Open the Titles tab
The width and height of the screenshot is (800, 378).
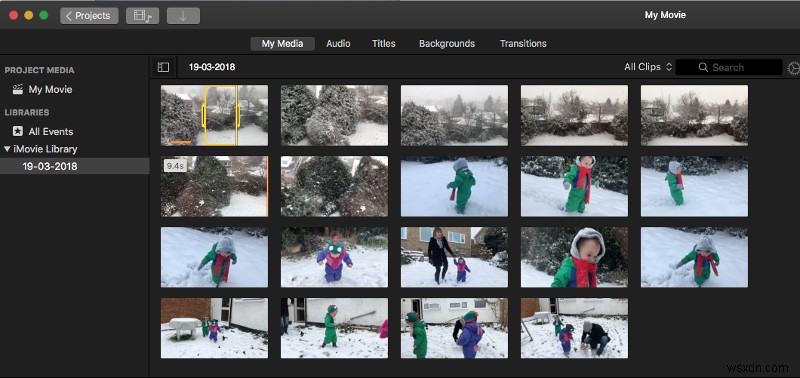[384, 44]
